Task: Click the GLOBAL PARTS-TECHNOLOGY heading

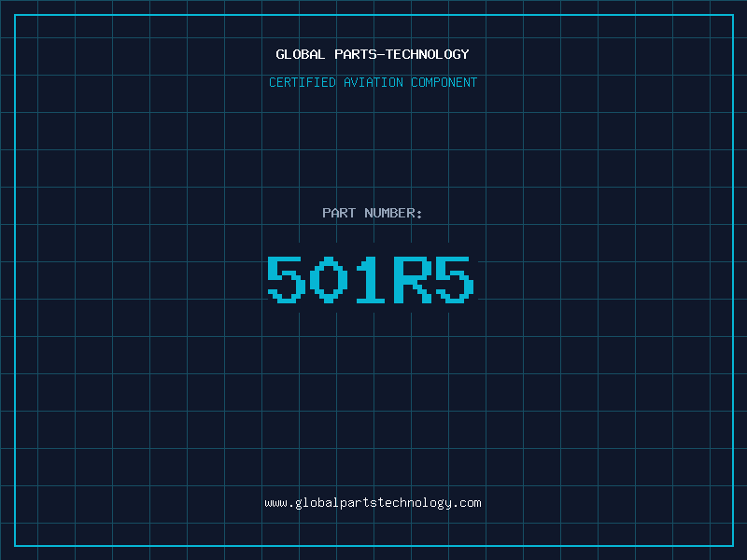Action: (x=373, y=54)
